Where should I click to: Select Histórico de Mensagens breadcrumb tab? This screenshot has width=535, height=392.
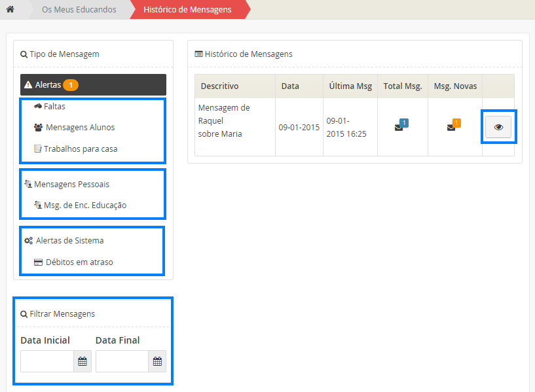click(187, 10)
